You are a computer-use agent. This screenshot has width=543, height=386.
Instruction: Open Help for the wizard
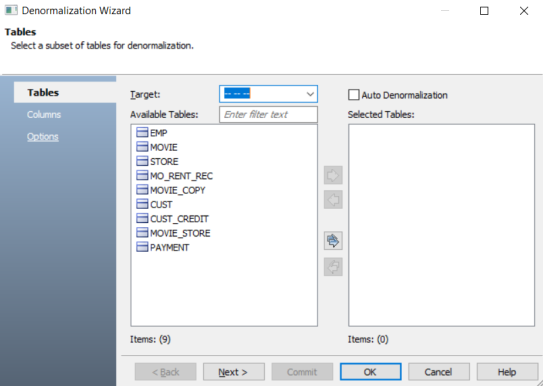(x=507, y=372)
